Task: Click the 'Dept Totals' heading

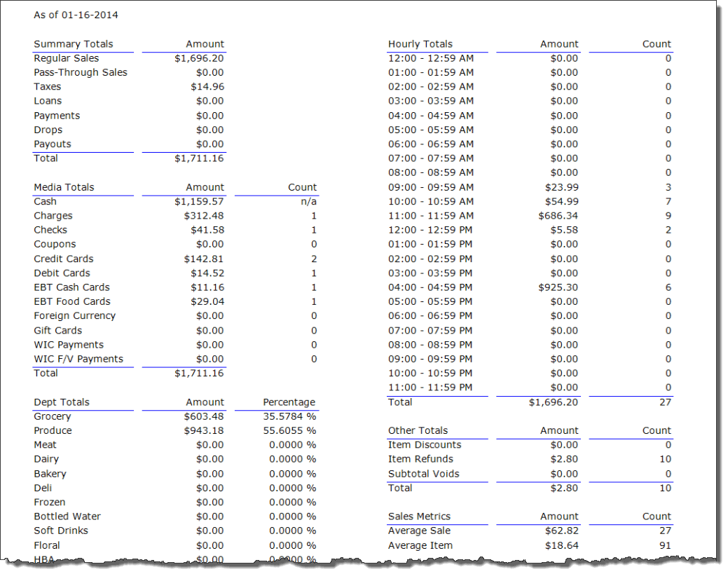Action: click(62, 402)
